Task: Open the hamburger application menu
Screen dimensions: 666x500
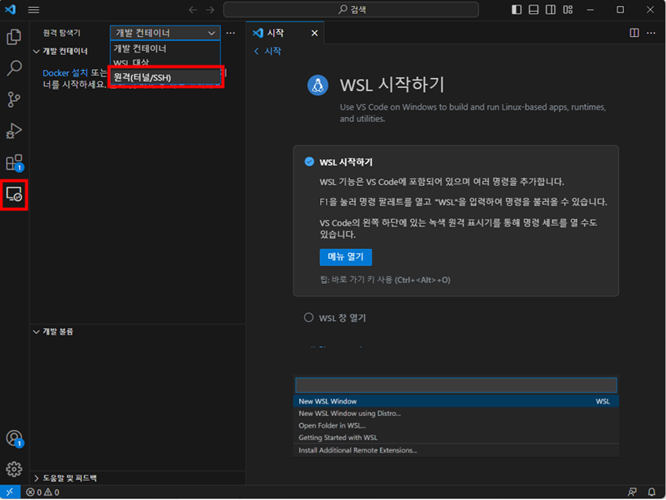Action: [x=34, y=9]
